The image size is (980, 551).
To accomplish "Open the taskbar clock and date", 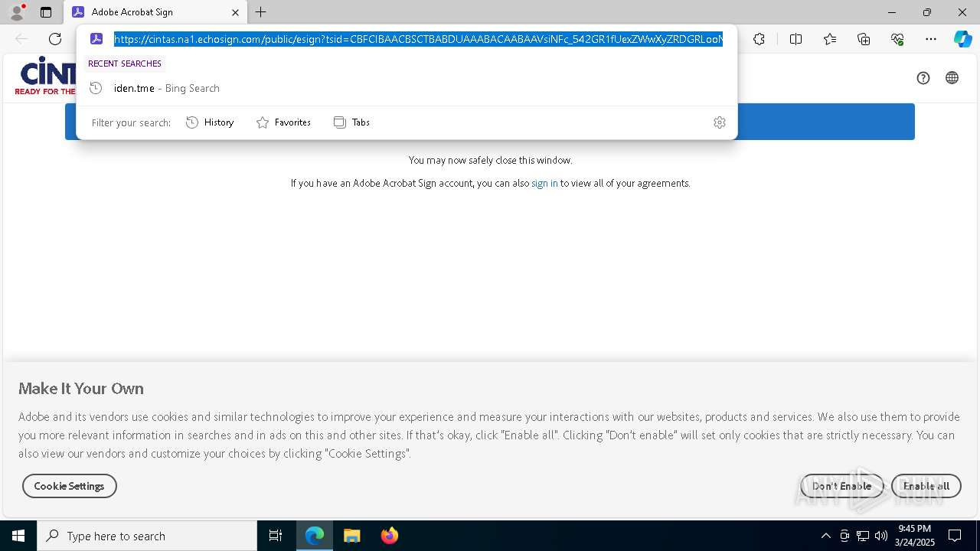I will 915,536.
